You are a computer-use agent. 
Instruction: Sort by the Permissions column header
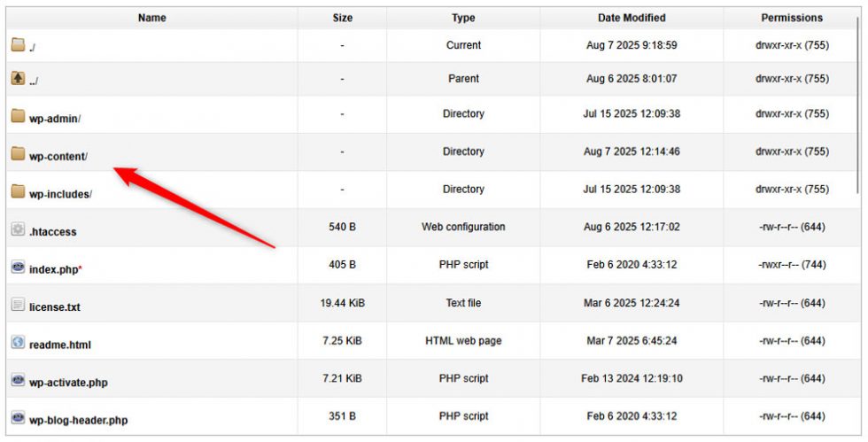(x=792, y=18)
